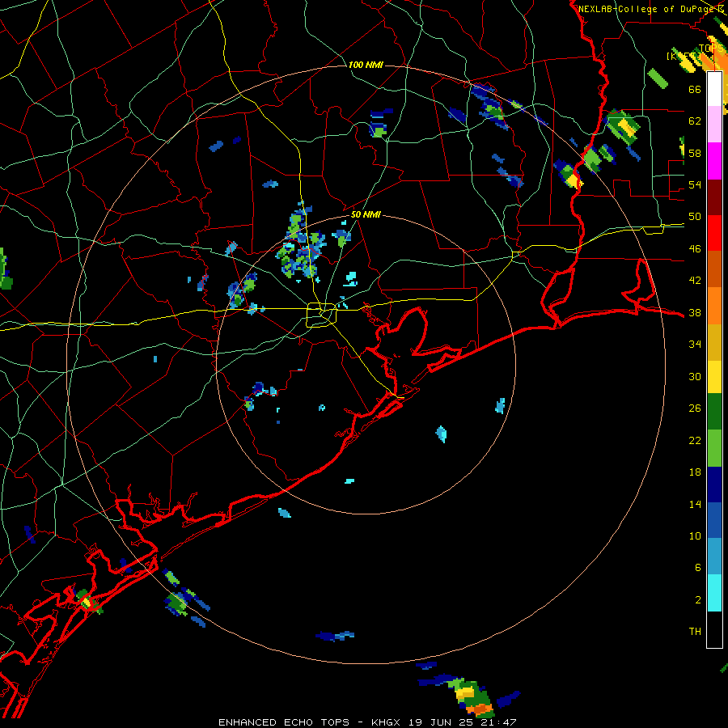
Task: Click the light pink legend swatch
Action: coord(714,124)
